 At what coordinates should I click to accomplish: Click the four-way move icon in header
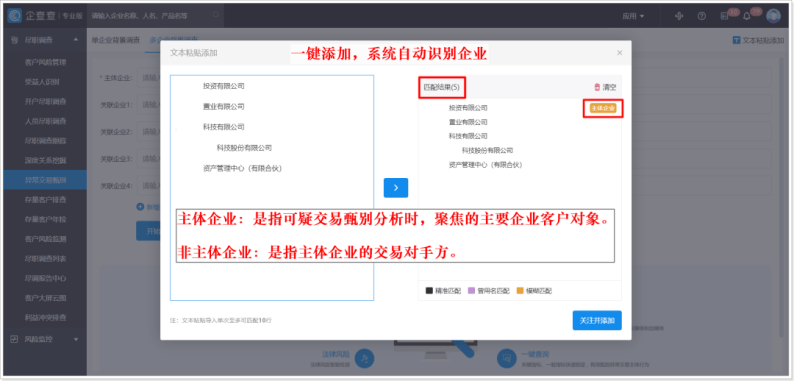coord(680,16)
